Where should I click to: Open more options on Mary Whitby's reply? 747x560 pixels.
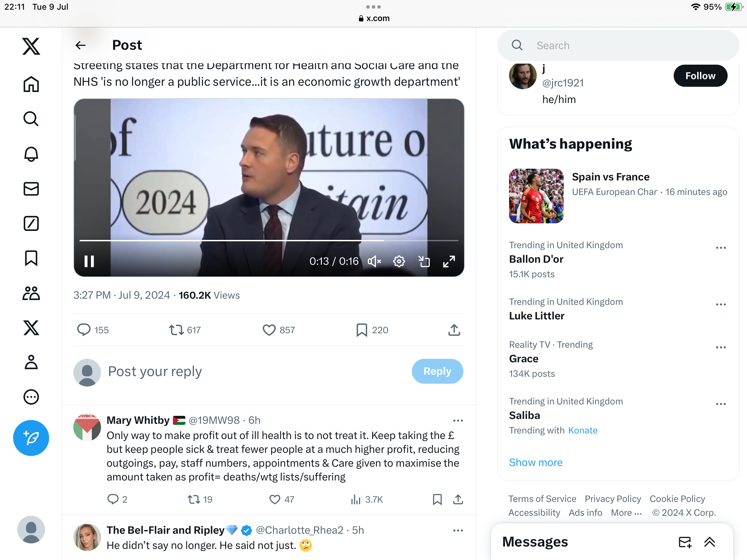click(x=458, y=421)
